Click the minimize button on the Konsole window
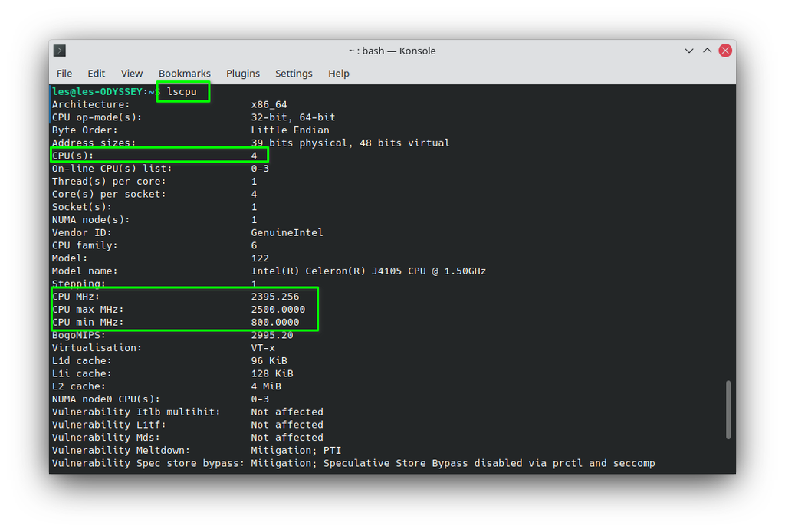The image size is (785, 532). [x=688, y=50]
